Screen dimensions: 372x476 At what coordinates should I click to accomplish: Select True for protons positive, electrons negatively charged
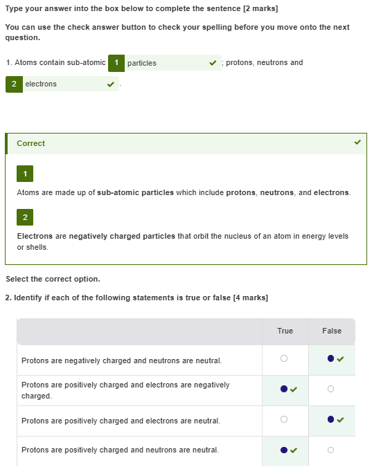click(284, 389)
